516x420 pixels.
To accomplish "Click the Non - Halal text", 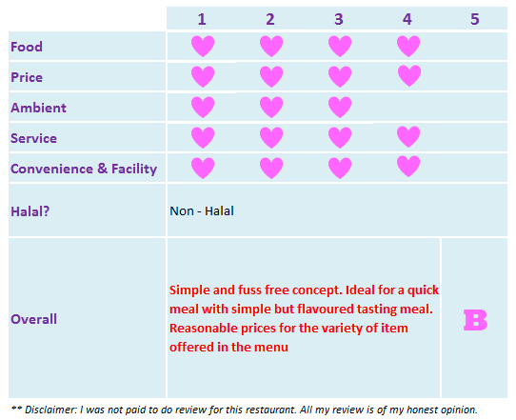I will click(202, 211).
